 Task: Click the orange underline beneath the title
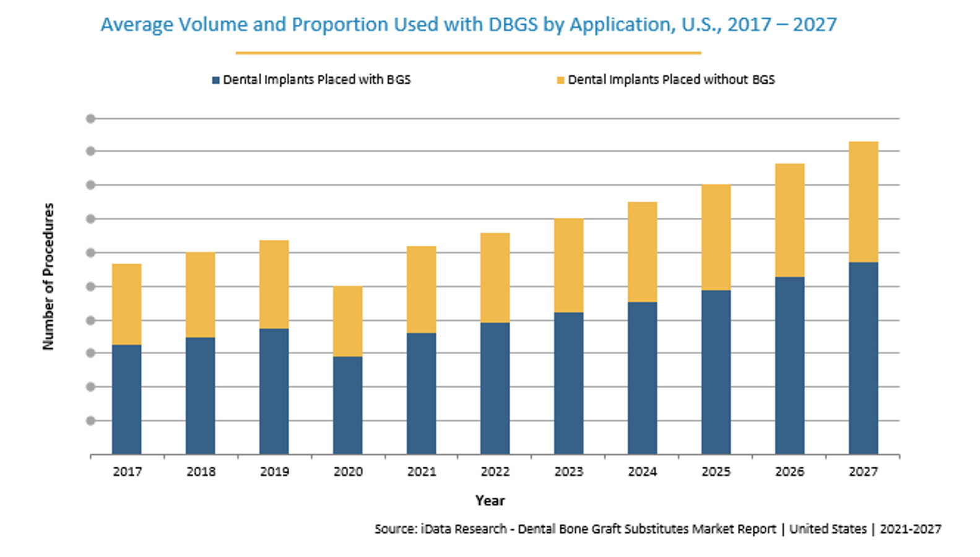click(468, 53)
